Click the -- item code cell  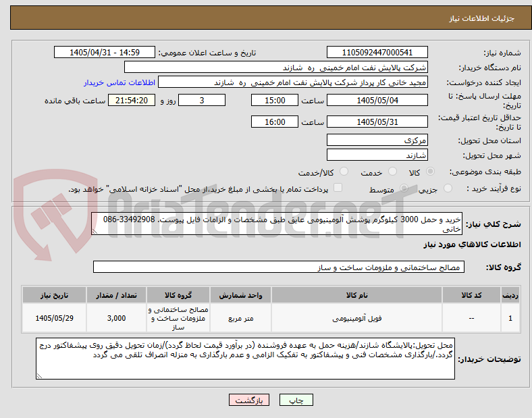point(471,318)
